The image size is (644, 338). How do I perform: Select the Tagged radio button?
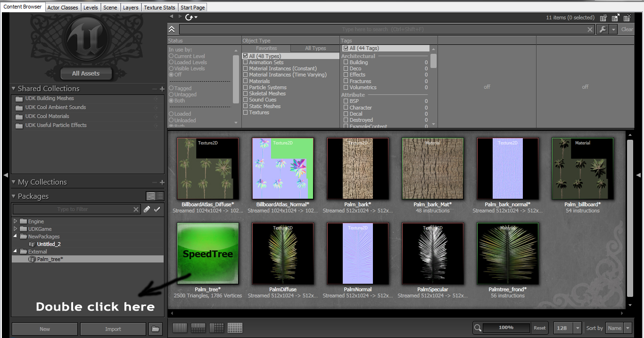click(172, 88)
